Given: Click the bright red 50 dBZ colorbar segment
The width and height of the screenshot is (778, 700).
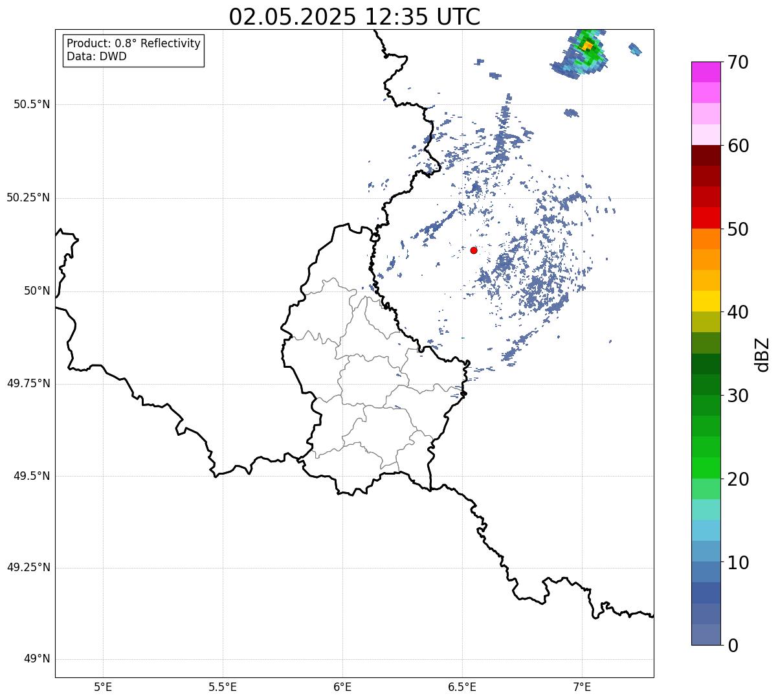Looking at the screenshot, I should [706, 218].
